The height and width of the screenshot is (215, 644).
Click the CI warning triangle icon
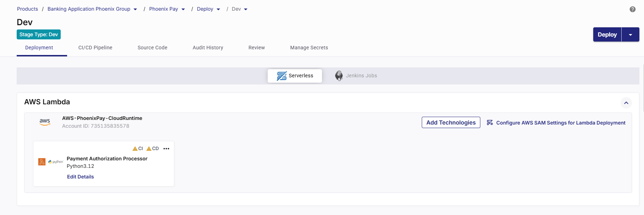pyautogui.click(x=135, y=149)
